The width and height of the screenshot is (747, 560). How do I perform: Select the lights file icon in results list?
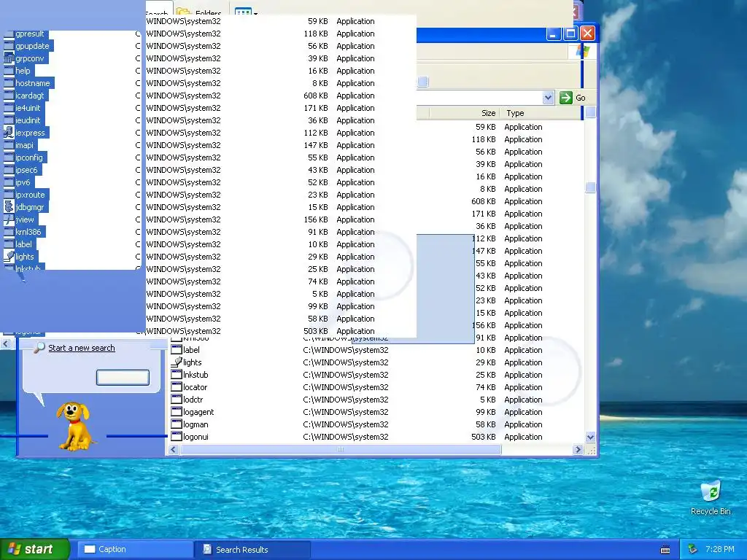pos(177,362)
